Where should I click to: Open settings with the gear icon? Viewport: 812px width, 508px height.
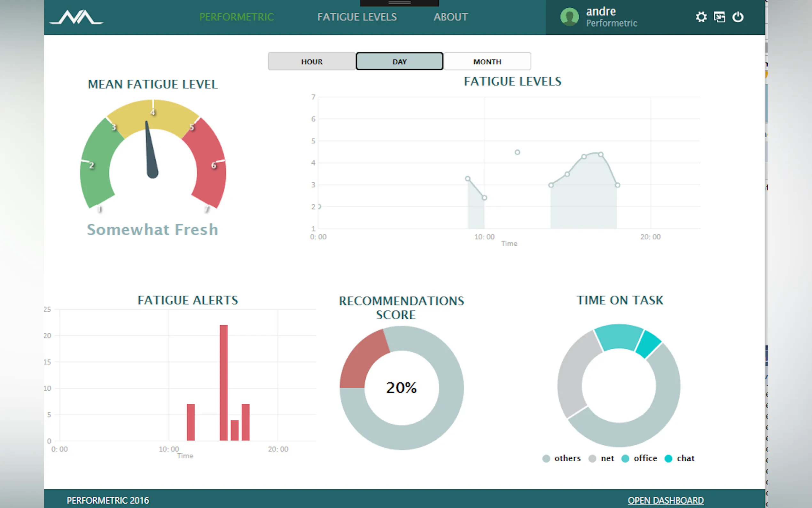701,17
